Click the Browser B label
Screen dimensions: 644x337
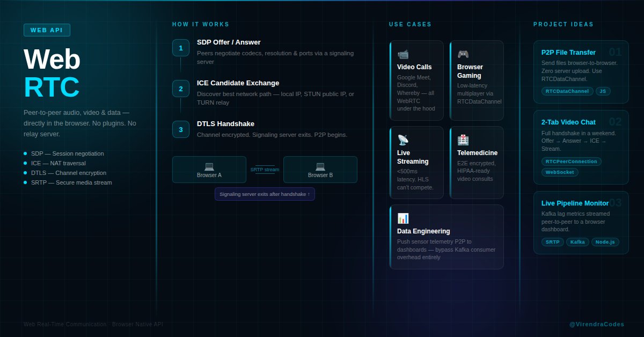click(320, 175)
